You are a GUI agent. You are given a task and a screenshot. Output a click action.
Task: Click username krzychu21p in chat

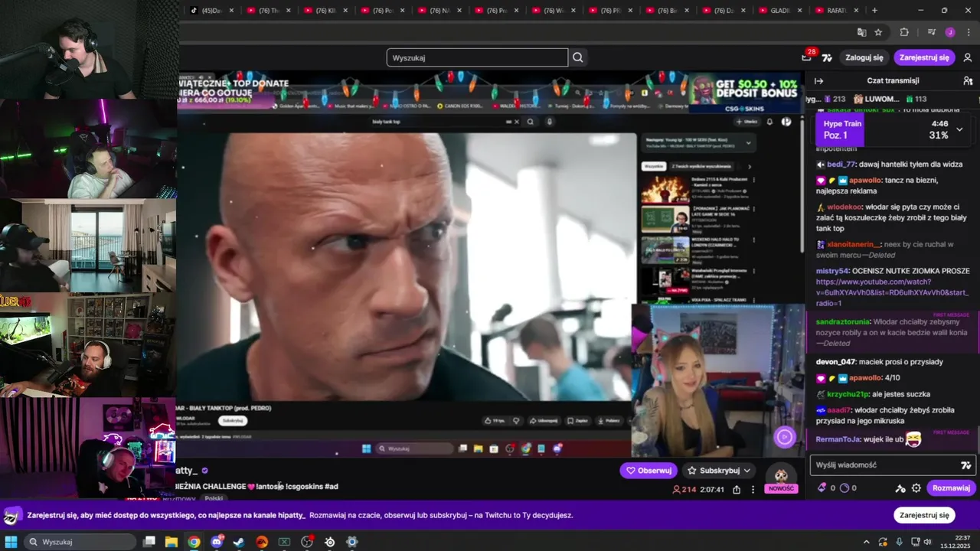pos(848,394)
